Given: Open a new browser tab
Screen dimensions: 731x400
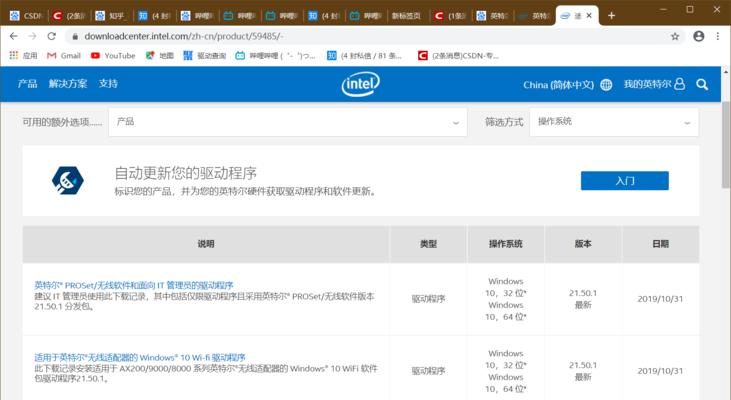Looking at the screenshot, I should (x=611, y=16).
